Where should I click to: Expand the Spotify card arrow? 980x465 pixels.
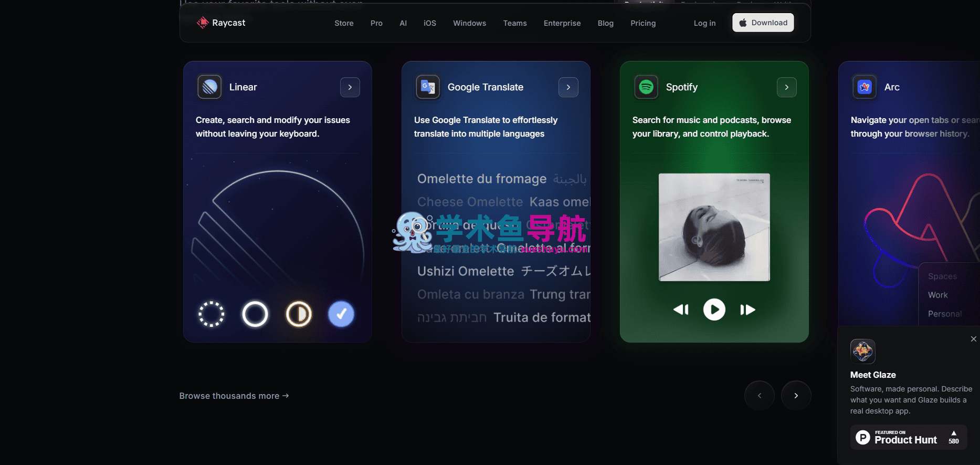(787, 87)
